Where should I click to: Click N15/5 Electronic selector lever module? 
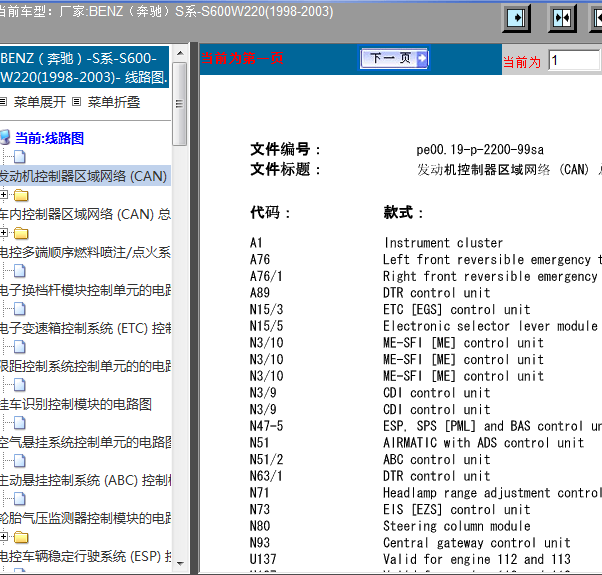(x=424, y=326)
